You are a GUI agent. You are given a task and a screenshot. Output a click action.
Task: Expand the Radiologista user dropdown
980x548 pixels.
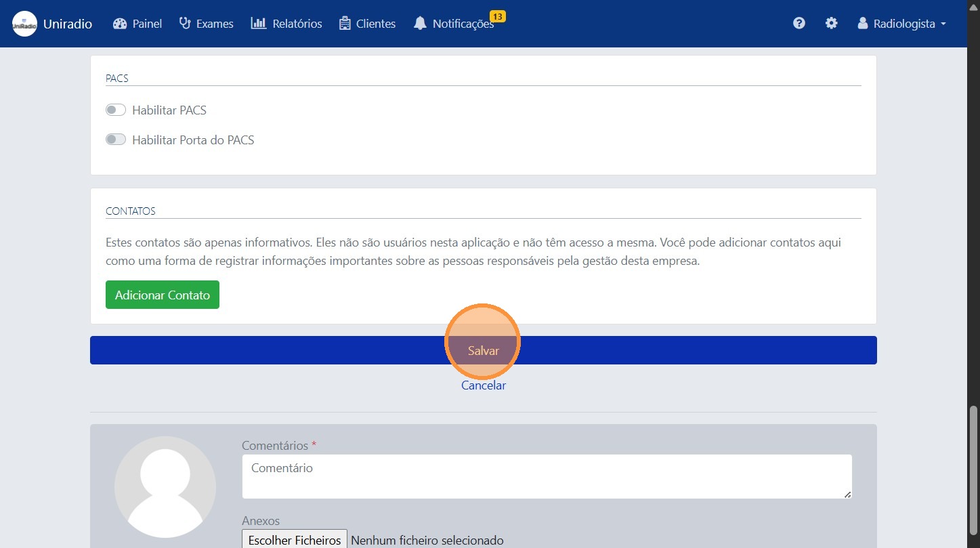point(901,24)
